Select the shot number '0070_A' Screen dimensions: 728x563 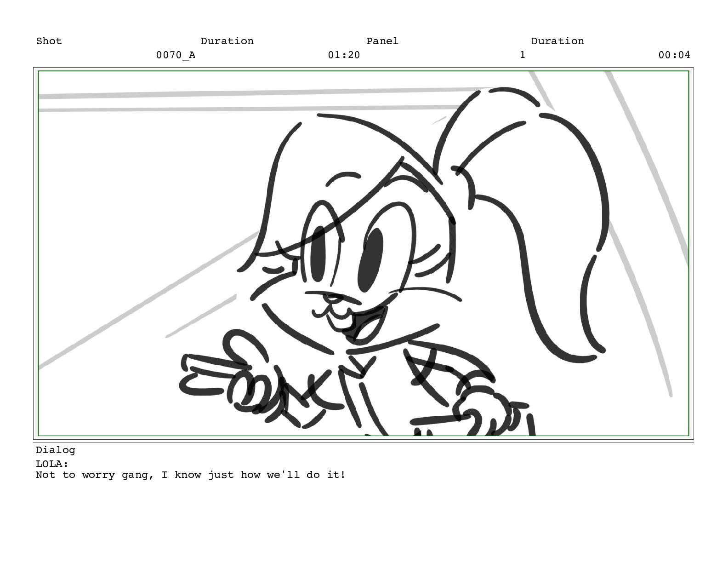[x=176, y=55]
